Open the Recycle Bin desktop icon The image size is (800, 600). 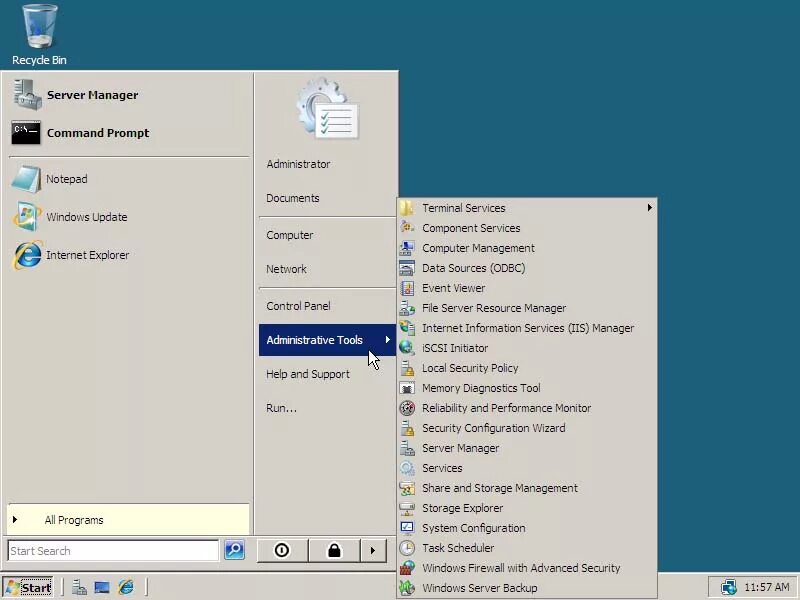(39, 35)
